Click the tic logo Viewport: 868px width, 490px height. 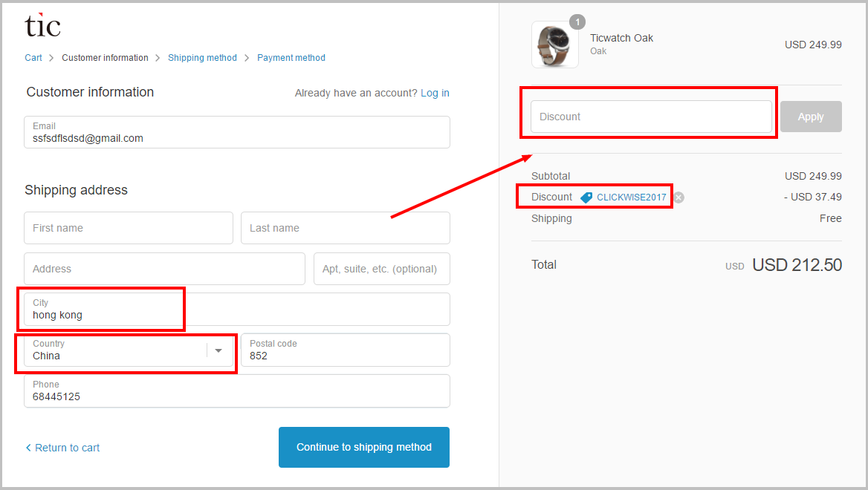pyautogui.click(x=42, y=26)
